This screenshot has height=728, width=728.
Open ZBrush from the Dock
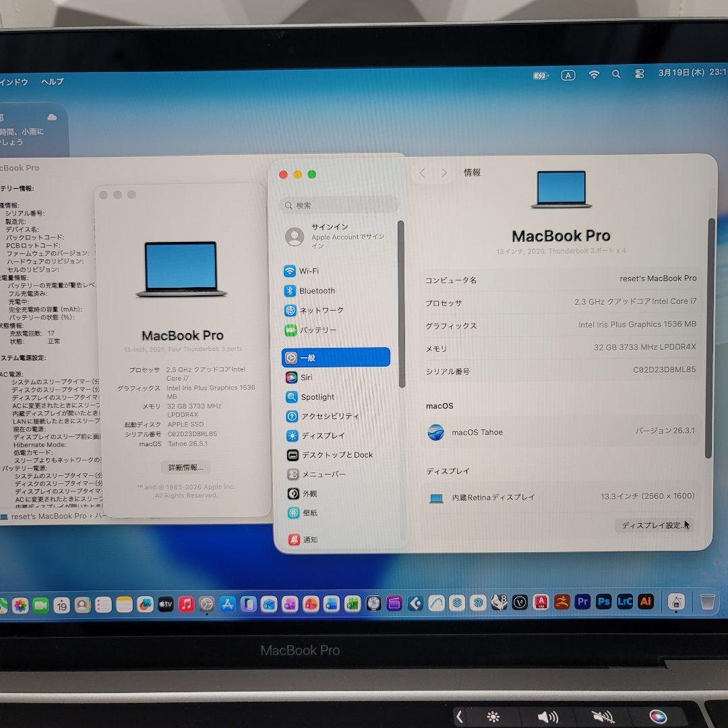(x=563, y=601)
